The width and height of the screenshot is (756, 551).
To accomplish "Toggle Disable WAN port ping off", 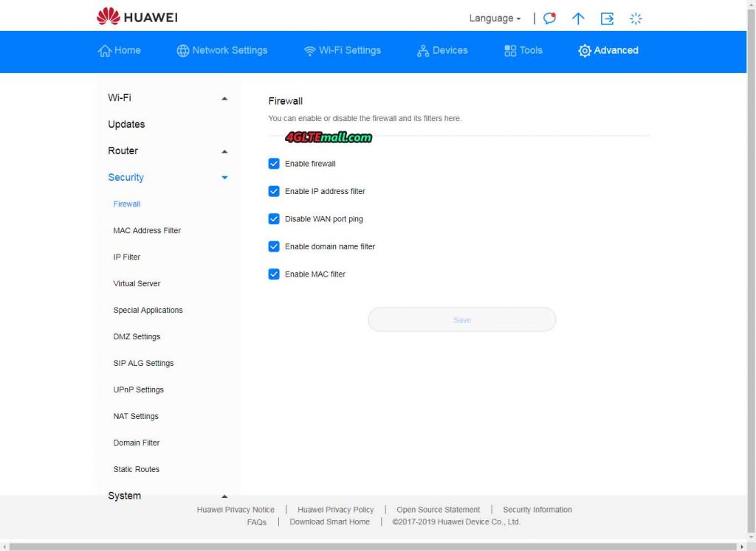I will (274, 218).
